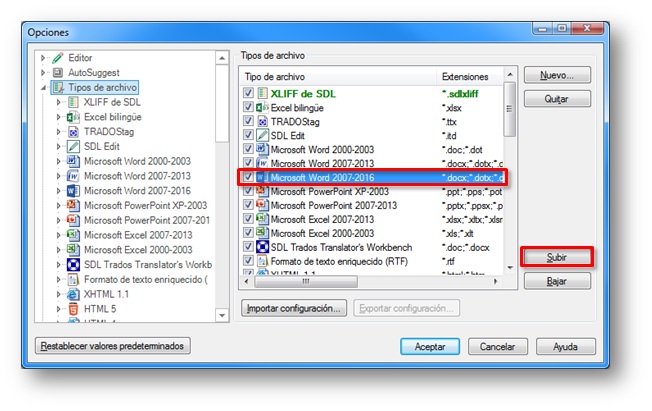This screenshot has height=411, width=652.
Task: Click Excel 2000-2003 icon in list
Action: (262, 233)
